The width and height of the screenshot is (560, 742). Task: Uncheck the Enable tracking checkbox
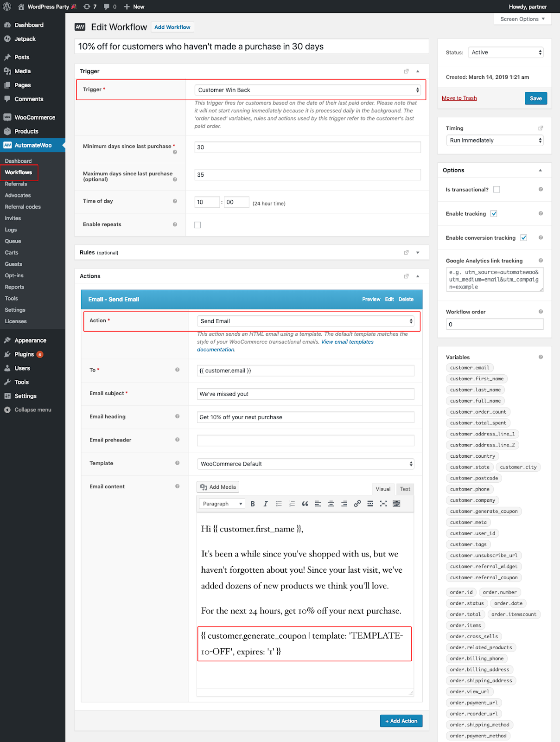494,213
